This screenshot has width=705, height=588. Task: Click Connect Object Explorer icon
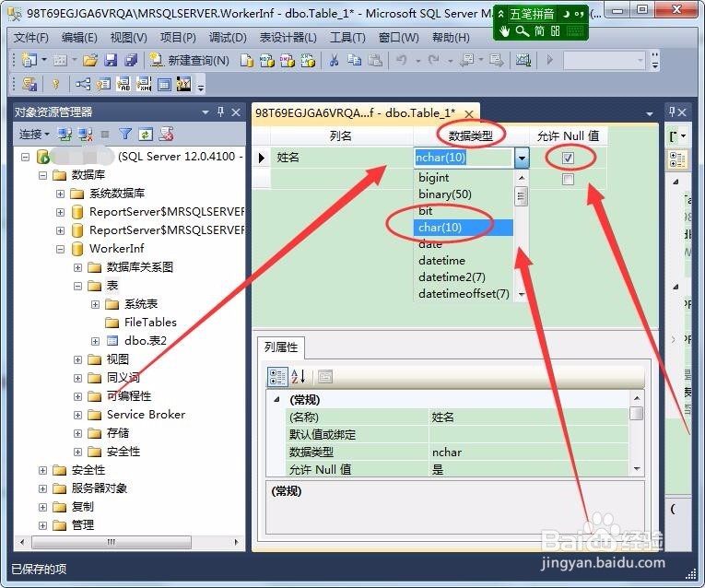tap(65, 134)
